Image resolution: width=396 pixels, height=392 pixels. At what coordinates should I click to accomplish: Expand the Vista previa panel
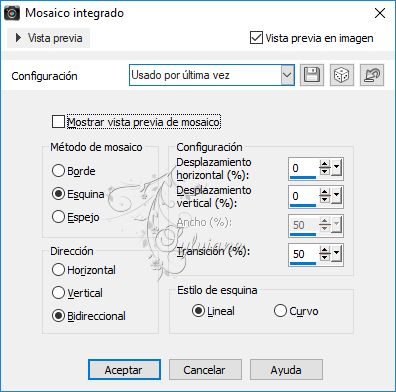click(49, 38)
